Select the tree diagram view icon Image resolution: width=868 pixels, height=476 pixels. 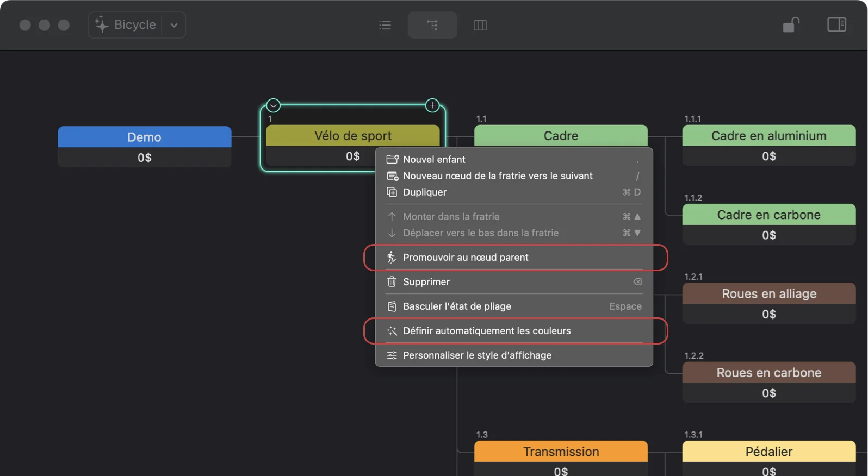point(432,25)
